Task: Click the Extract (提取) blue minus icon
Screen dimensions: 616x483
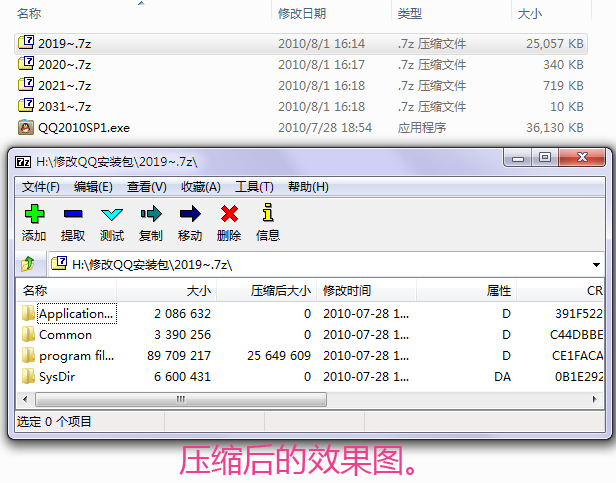Action: pyautogui.click(x=73, y=214)
